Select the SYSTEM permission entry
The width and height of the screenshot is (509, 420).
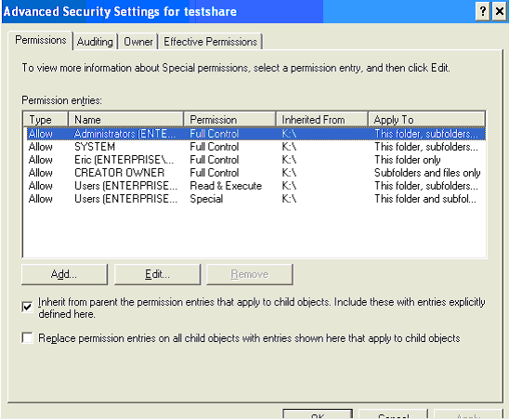[255, 147]
